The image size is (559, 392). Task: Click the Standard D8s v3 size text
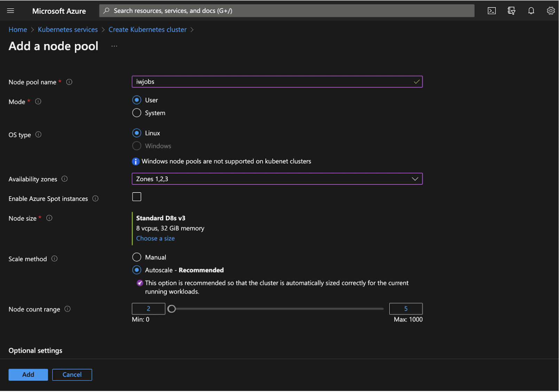click(x=160, y=218)
